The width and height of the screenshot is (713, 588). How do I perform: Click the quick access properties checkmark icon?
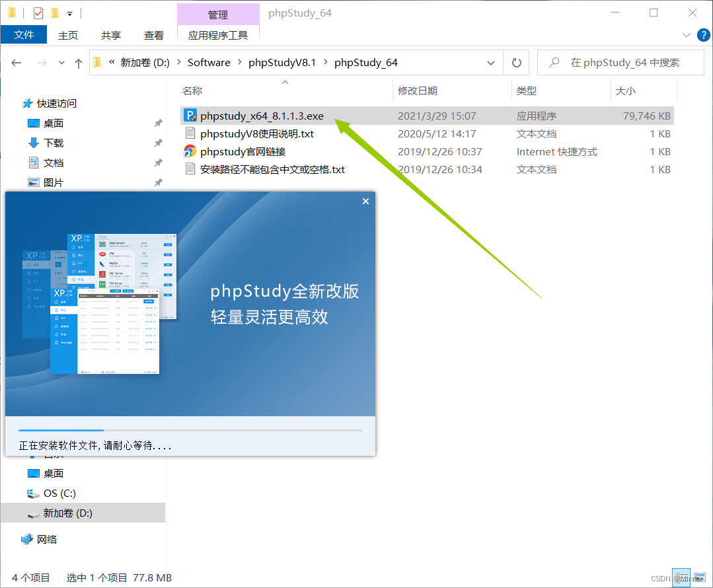38,13
